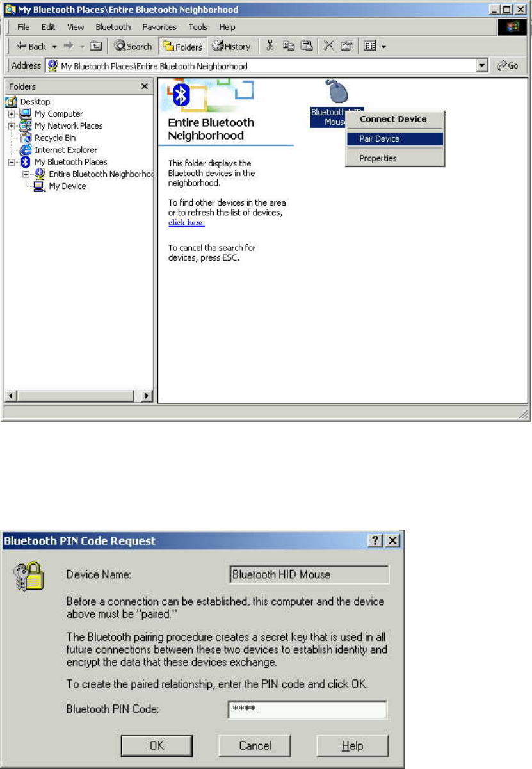Open the Tools menu
This screenshot has width=532, height=769.
tap(198, 27)
